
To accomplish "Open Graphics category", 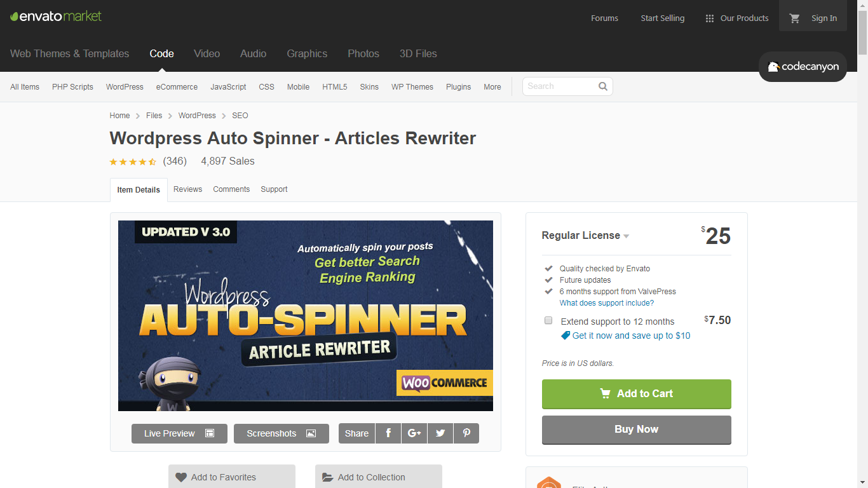I will (x=307, y=54).
